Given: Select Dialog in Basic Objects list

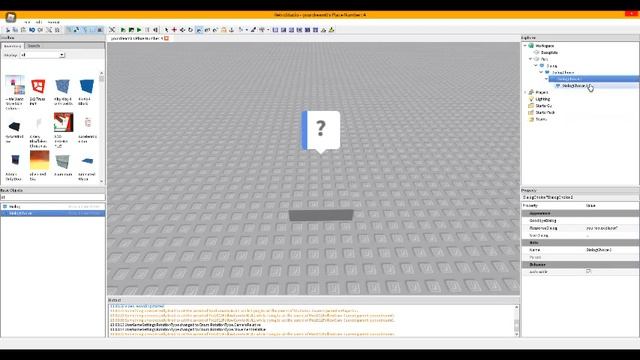Looking at the screenshot, I should pyautogui.click(x=53, y=207).
